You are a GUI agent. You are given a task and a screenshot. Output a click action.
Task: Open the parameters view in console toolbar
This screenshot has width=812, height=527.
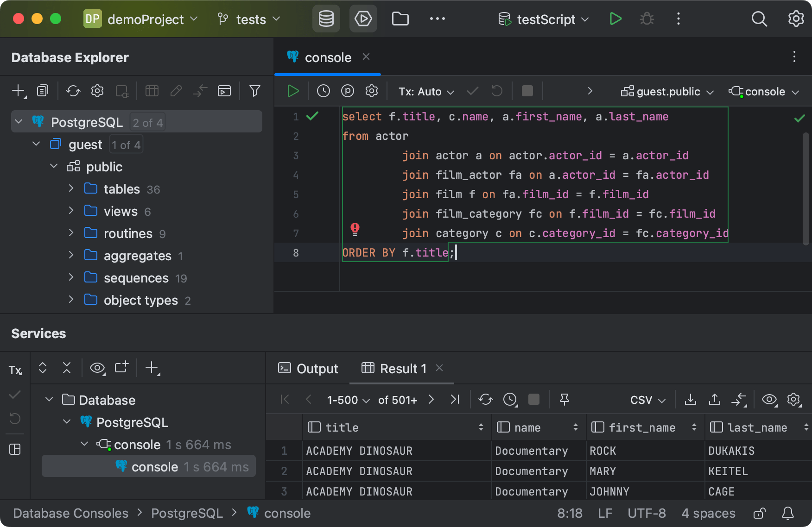[348, 91]
